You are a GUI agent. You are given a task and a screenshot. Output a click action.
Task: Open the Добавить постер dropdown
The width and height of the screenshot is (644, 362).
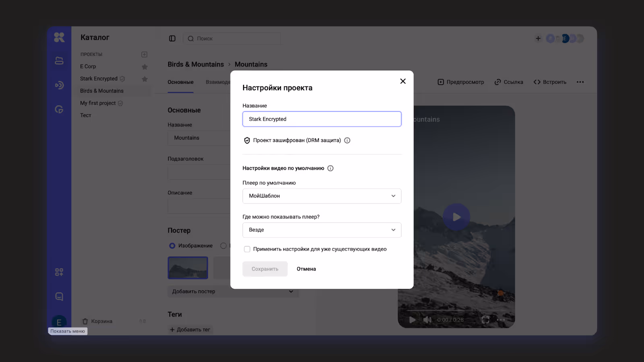[x=233, y=292]
